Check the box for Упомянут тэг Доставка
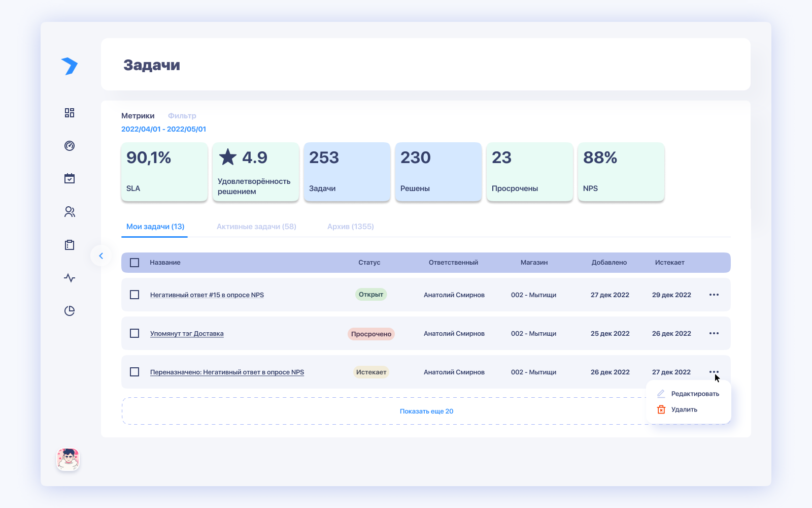 pyautogui.click(x=134, y=333)
